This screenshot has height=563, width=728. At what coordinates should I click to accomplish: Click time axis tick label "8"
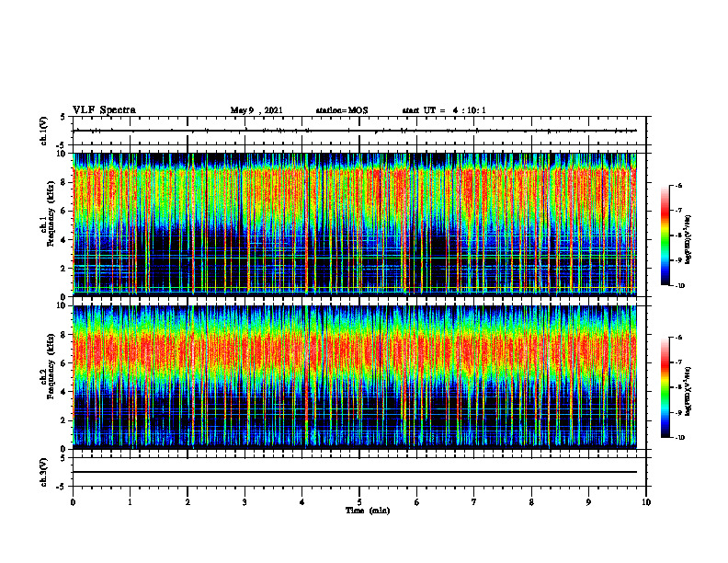coord(531,502)
